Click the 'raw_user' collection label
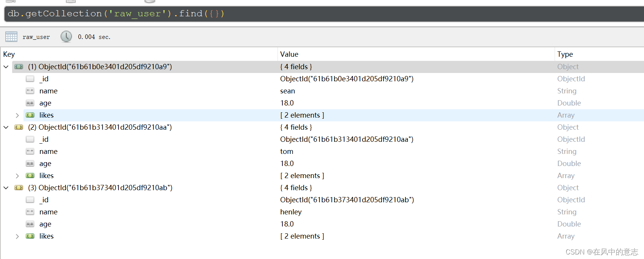 (x=36, y=37)
